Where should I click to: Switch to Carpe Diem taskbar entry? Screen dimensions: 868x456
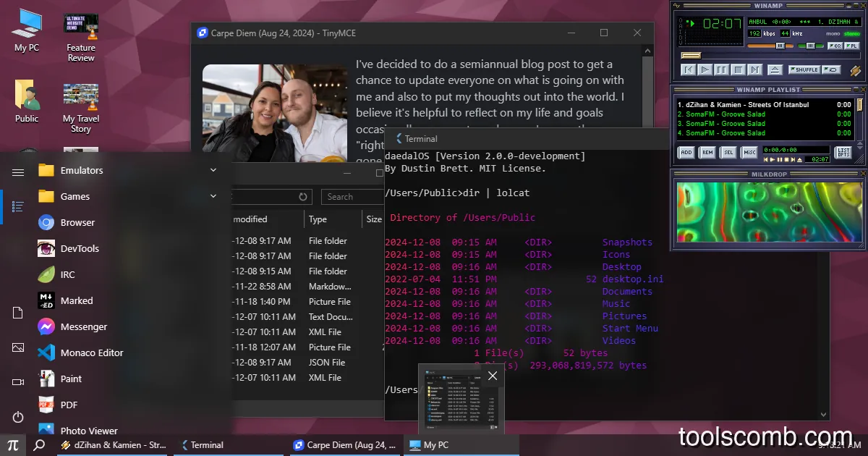coord(344,444)
